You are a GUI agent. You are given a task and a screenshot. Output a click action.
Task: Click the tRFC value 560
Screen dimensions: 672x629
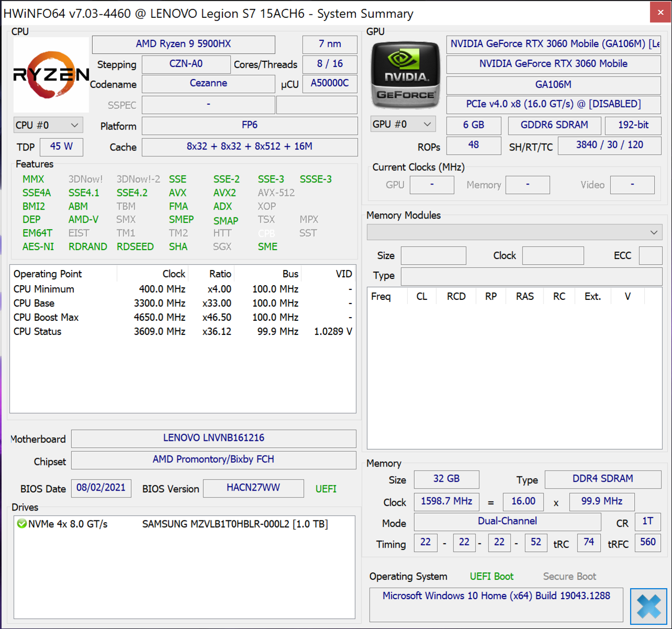coord(648,543)
